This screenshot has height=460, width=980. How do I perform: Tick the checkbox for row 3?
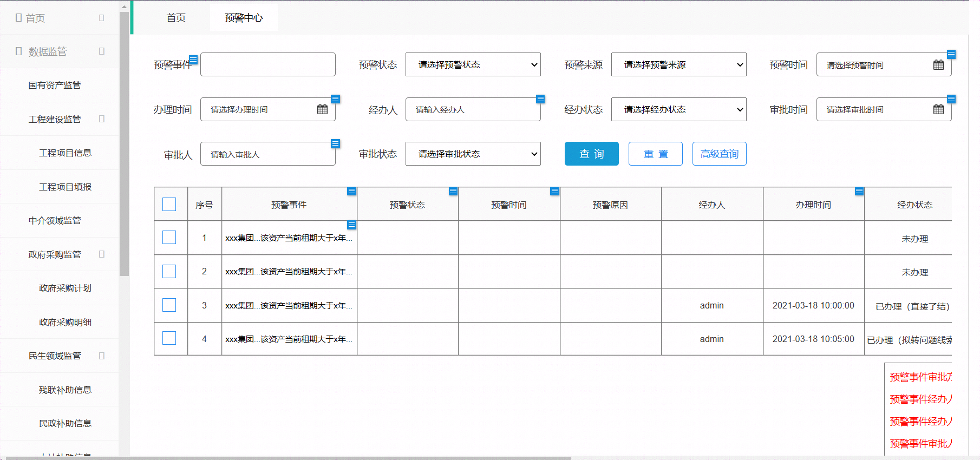pos(169,305)
